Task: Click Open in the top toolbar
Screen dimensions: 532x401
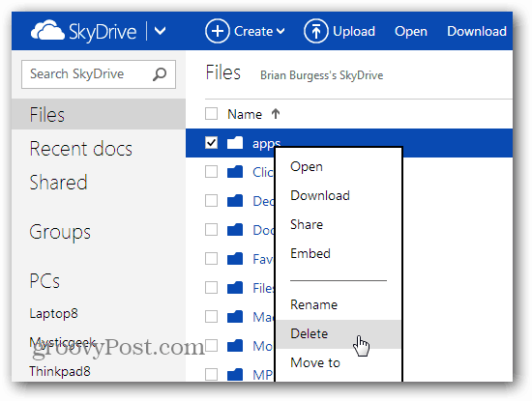Action: (x=411, y=32)
